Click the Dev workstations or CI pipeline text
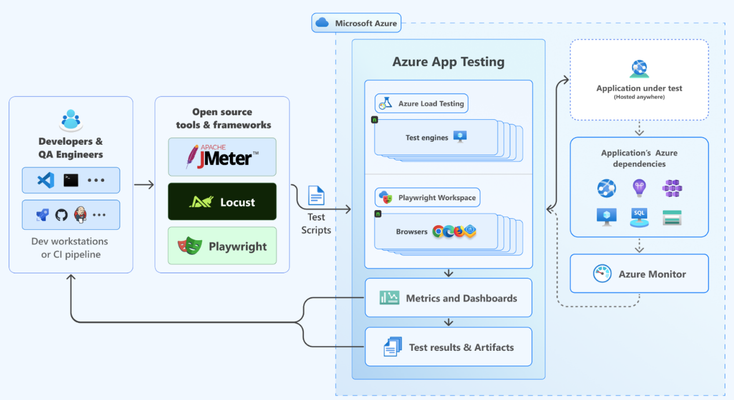Viewport: 734px width, 400px height. tap(71, 248)
